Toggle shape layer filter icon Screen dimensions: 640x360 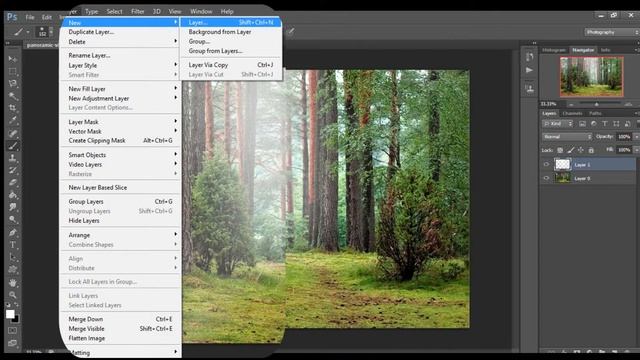(x=616, y=124)
